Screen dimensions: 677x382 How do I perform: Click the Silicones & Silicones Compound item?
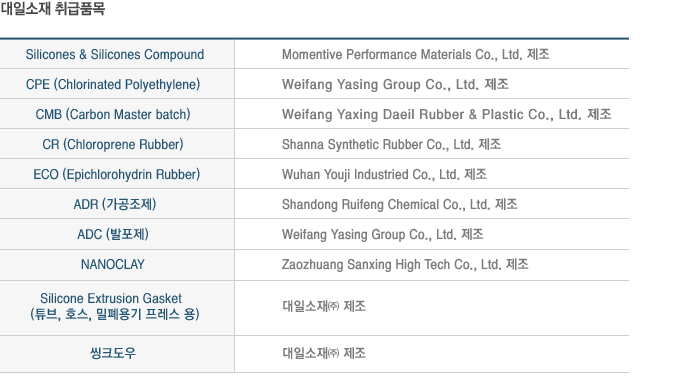coord(114,55)
